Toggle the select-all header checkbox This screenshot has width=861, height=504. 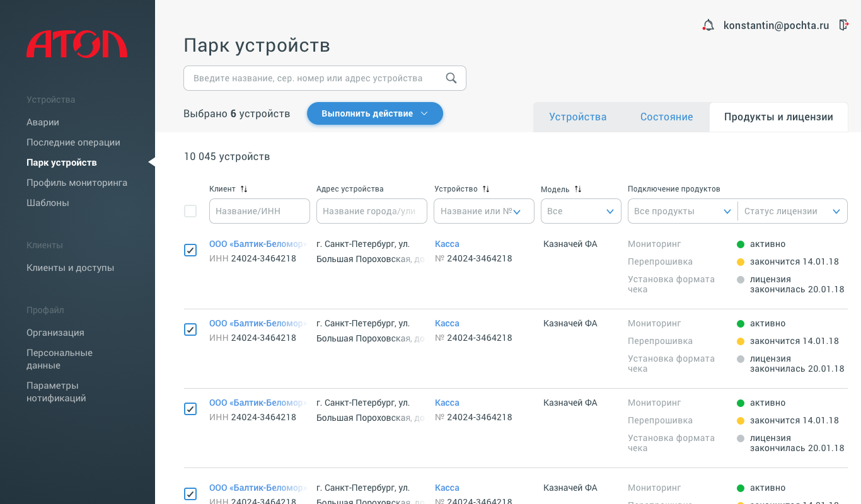click(x=190, y=211)
